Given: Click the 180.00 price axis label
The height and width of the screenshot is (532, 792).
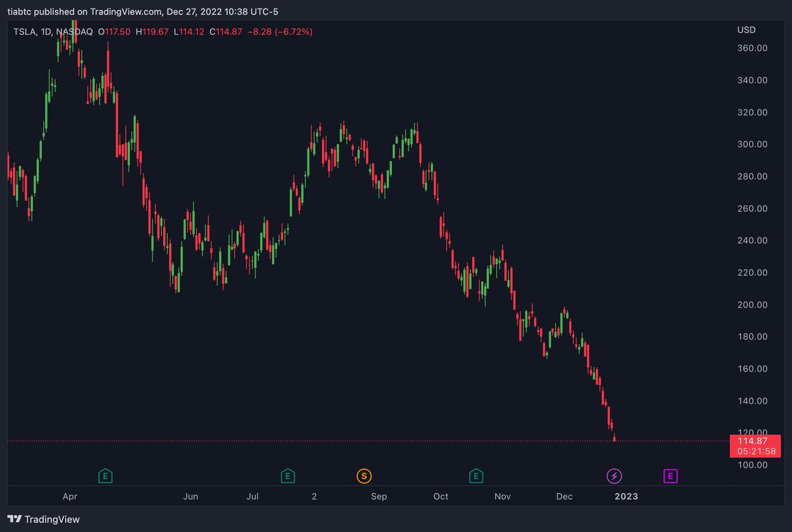Looking at the screenshot, I should 753,337.
